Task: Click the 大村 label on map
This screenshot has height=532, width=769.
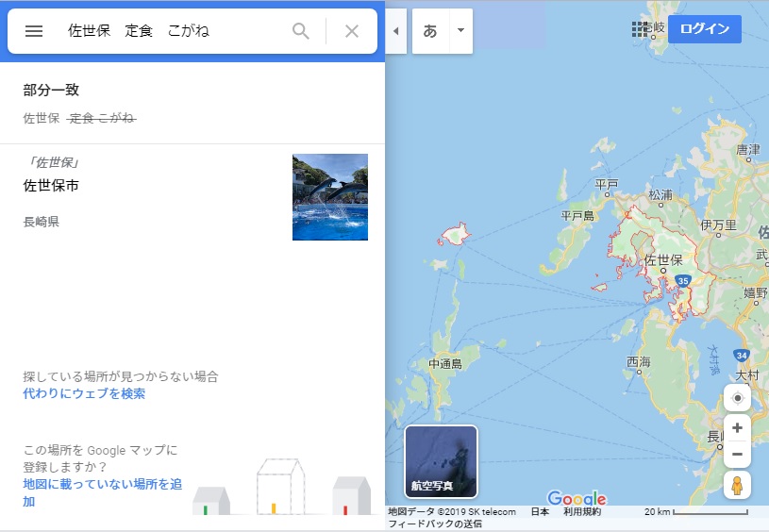Action: [x=747, y=375]
